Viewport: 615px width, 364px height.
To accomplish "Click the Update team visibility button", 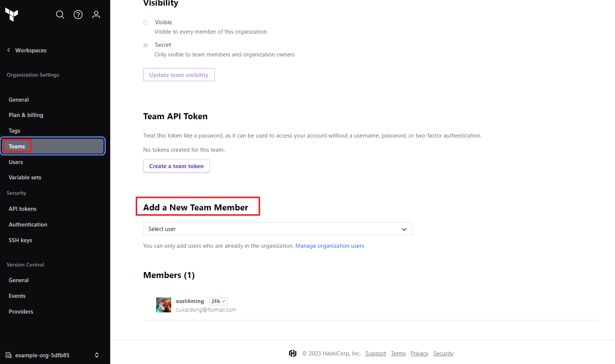I will [179, 75].
